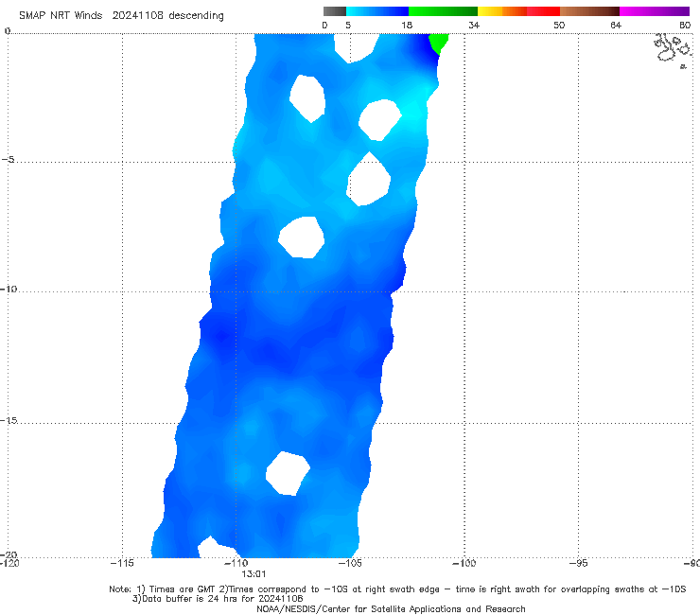700x615 pixels.
Task: Click the longitude axis label '-115'
Action: [x=122, y=563]
